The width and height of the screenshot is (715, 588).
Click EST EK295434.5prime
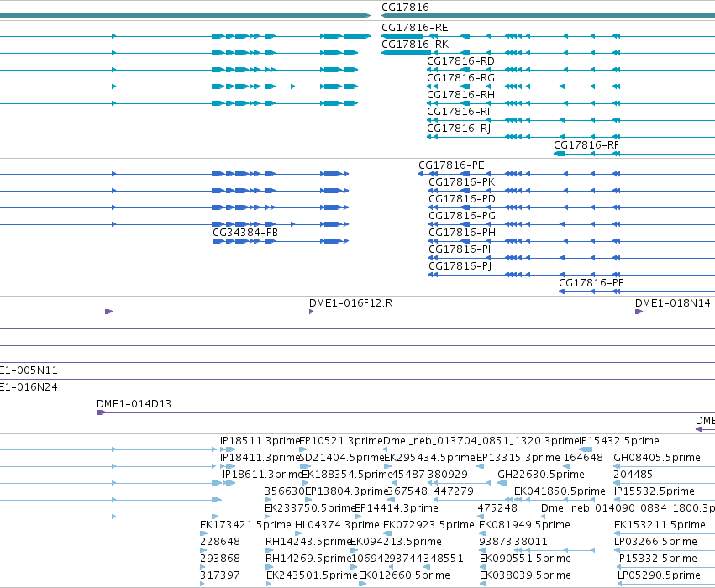point(429,458)
